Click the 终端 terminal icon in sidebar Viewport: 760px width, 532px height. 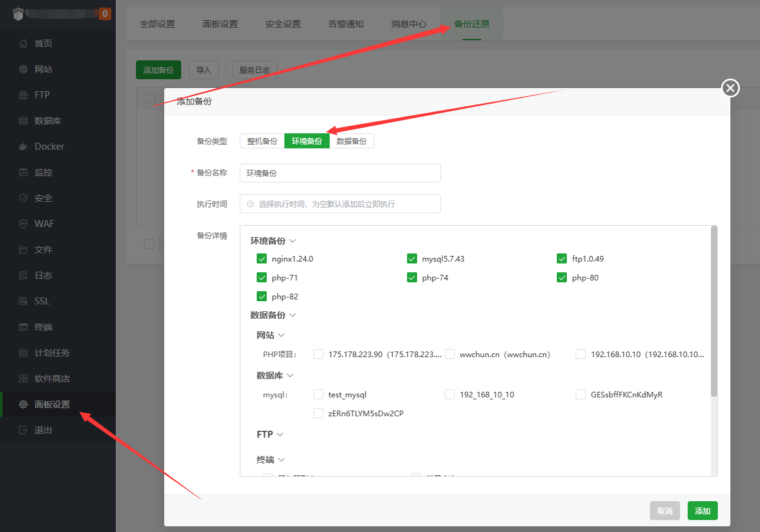[23, 327]
